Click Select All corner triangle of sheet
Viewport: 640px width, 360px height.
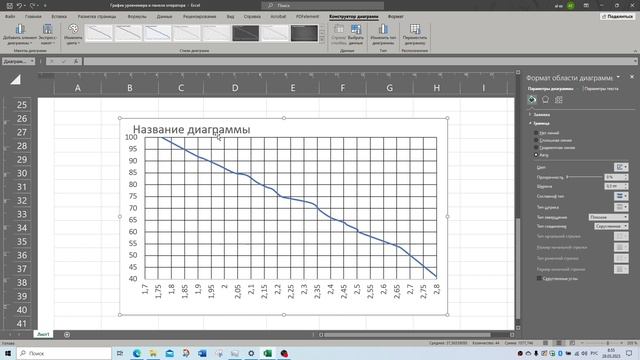pos(16,80)
